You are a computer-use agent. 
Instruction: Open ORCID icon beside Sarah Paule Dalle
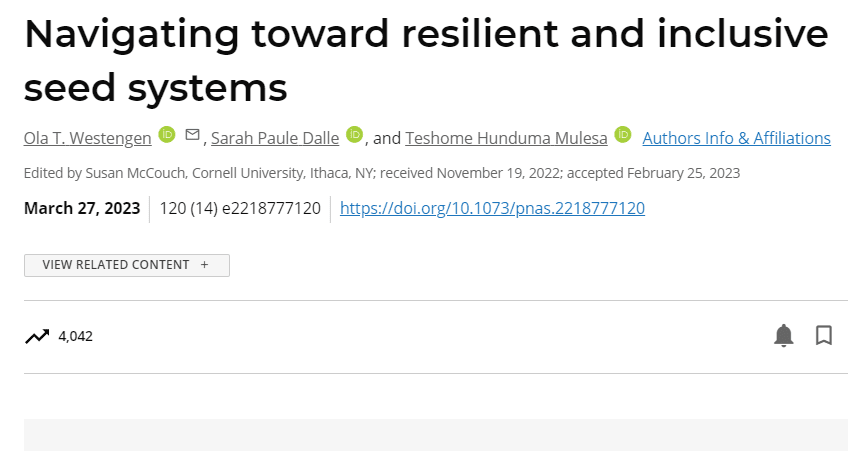354,134
